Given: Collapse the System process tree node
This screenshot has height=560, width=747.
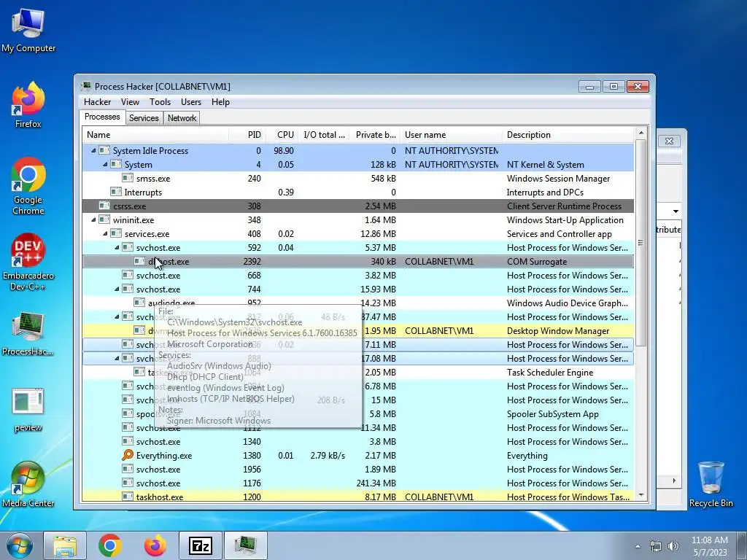Looking at the screenshot, I should (105, 164).
